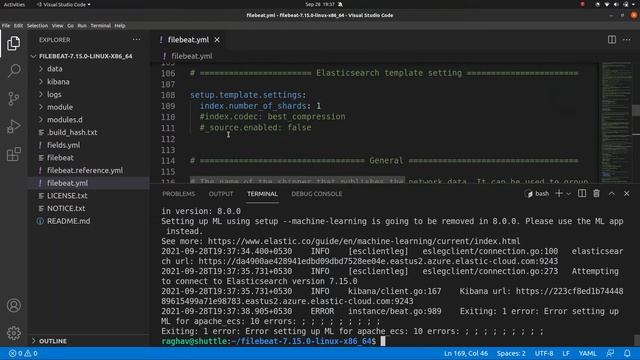The image size is (640, 360).
Task: Split the terminal pane
Action: point(582,193)
